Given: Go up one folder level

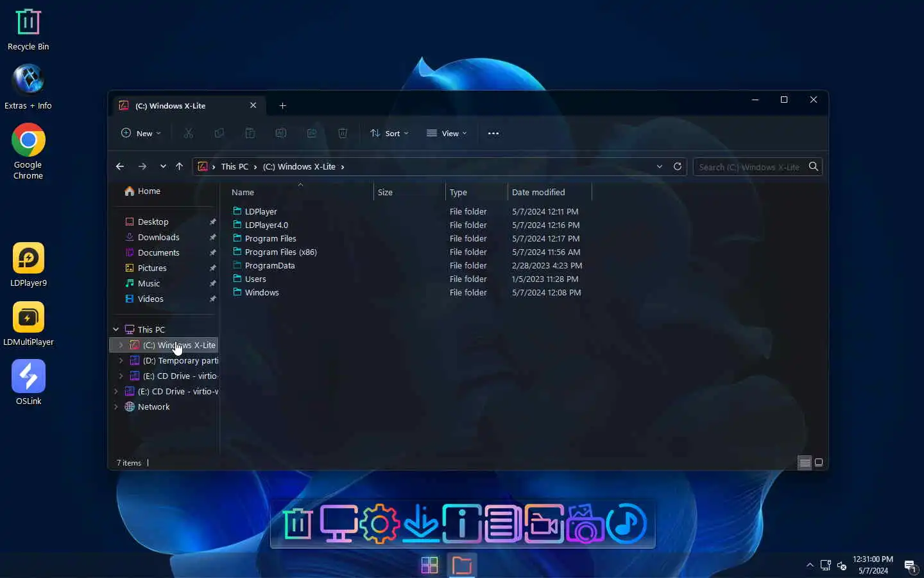Looking at the screenshot, I should click(x=179, y=166).
